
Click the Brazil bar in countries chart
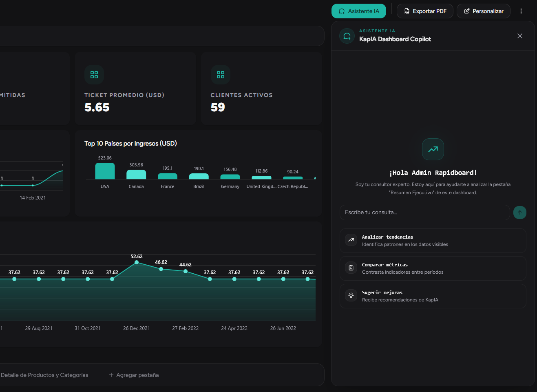[199, 176]
